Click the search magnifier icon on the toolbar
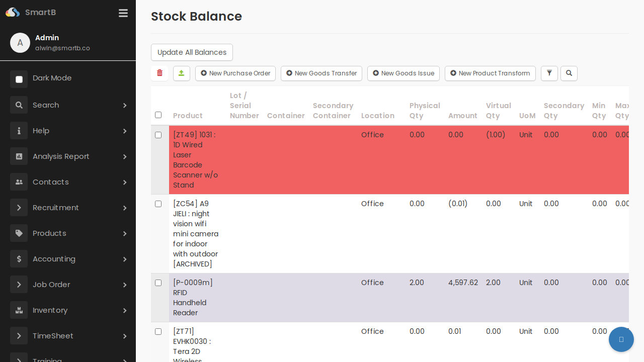The width and height of the screenshot is (644, 362). (x=569, y=73)
